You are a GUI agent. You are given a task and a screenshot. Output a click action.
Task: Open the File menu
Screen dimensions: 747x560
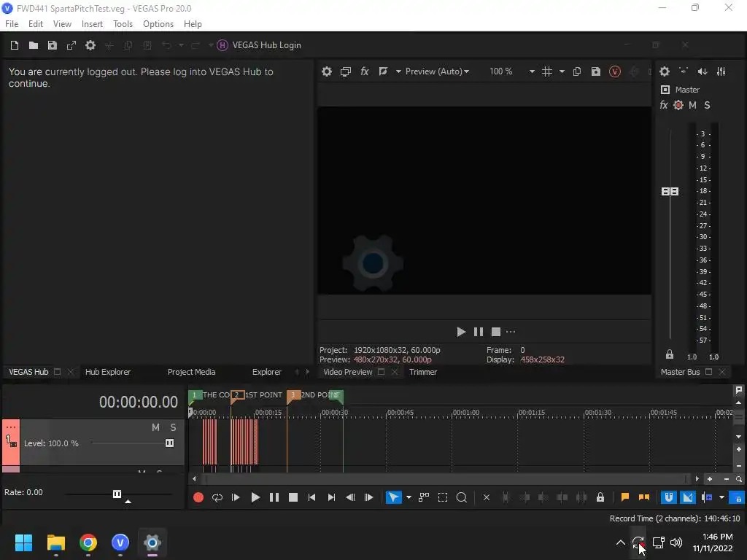(x=12, y=24)
